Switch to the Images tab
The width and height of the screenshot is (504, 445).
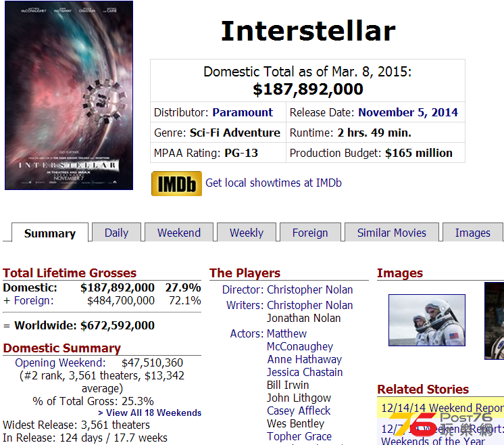pyautogui.click(x=472, y=233)
